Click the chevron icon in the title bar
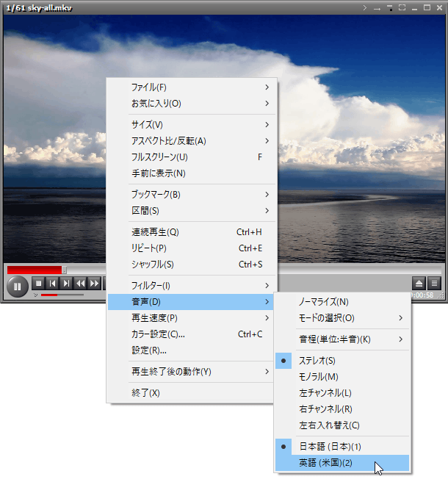This screenshot has height=482, width=448. coord(365,7)
